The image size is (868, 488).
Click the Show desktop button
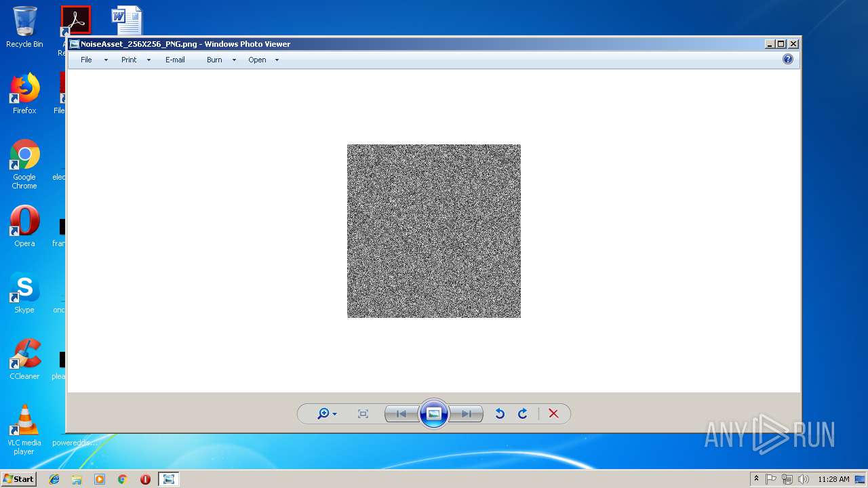pyautogui.click(x=861, y=479)
